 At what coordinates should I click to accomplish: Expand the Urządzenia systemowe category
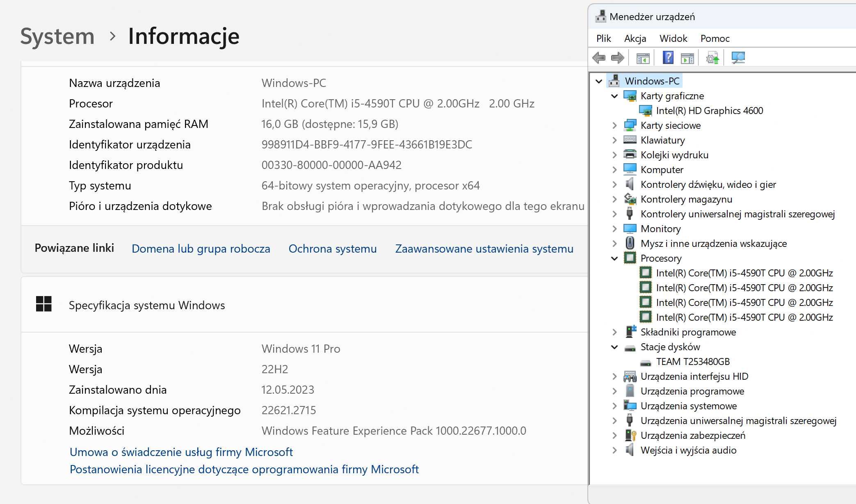point(614,406)
